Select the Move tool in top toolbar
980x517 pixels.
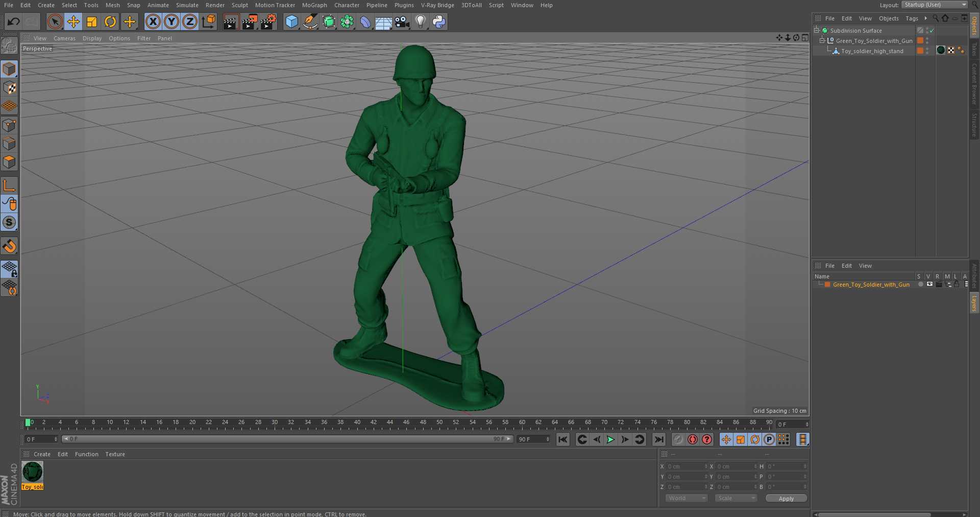point(73,21)
